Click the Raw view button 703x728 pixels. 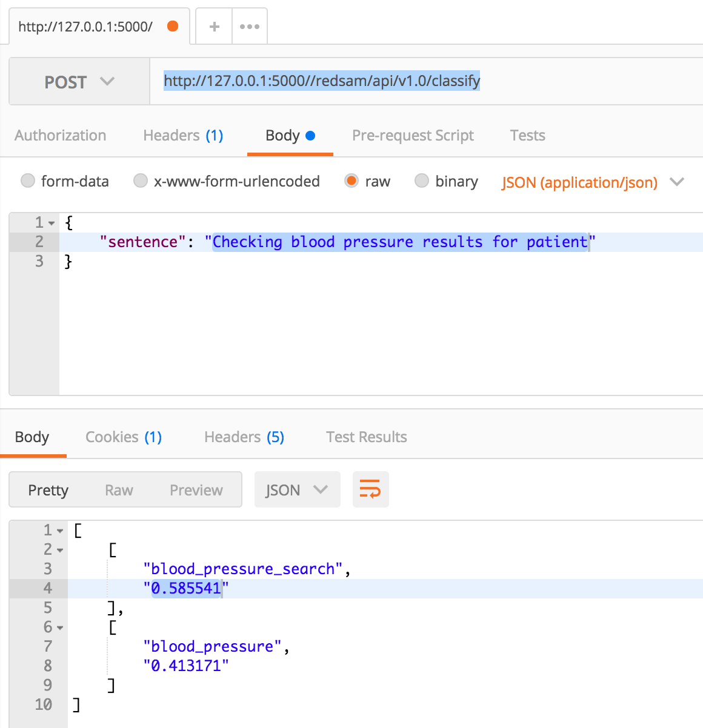pos(119,489)
